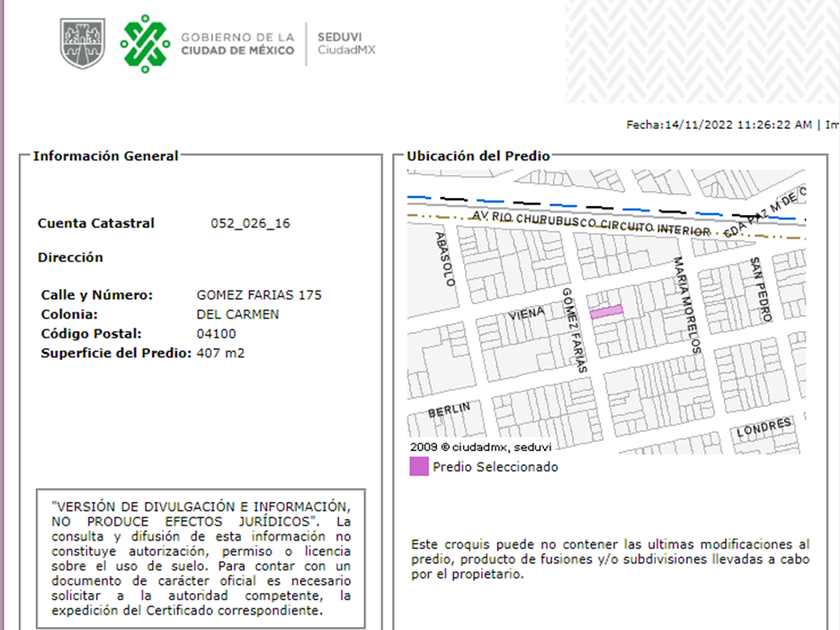Click the Mexico City coat of arms shield
This screenshot has height=630, width=840.
click(x=82, y=43)
